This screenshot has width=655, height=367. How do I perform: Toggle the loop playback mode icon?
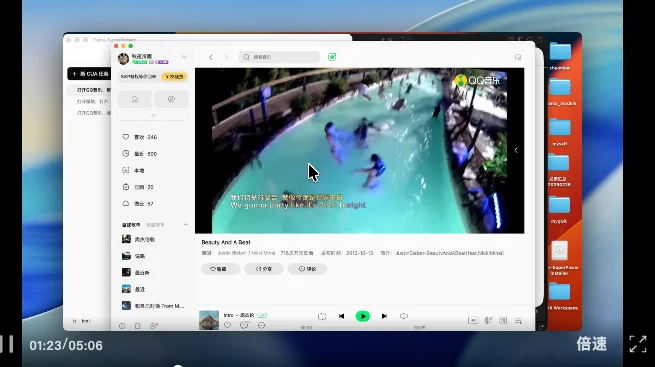(x=322, y=316)
